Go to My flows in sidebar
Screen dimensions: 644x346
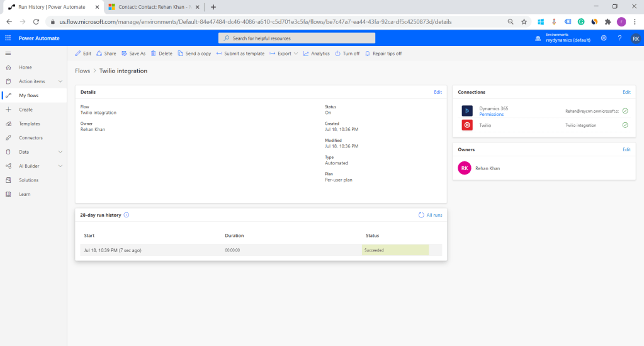pos(28,95)
